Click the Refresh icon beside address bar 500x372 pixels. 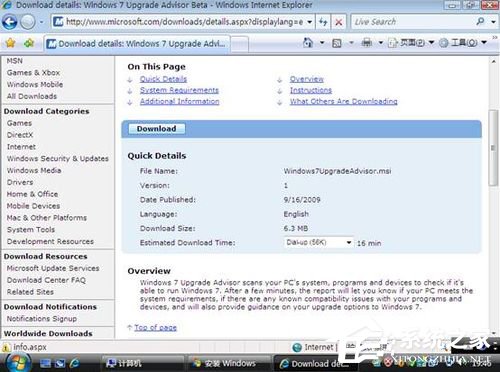[323, 22]
